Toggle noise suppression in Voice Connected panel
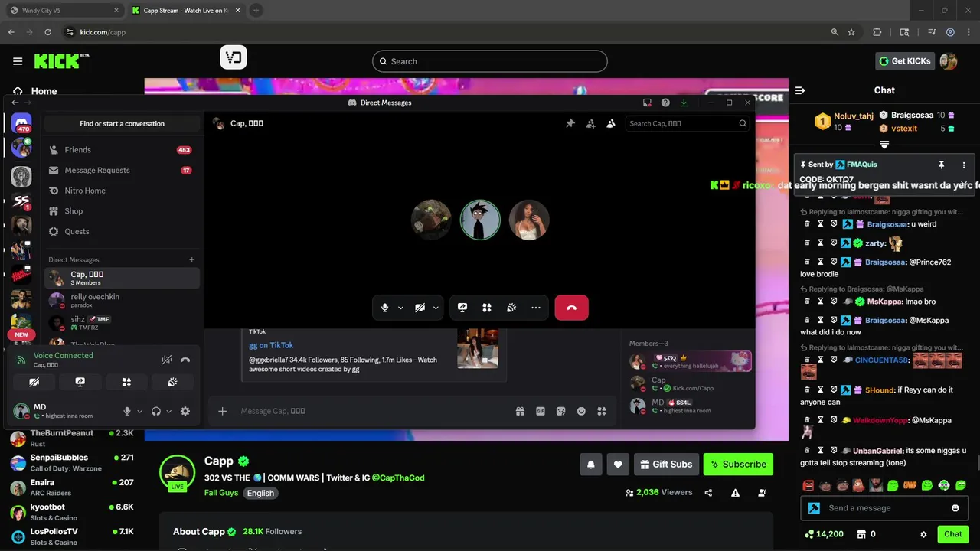Viewport: 980px width, 551px height. click(x=166, y=360)
